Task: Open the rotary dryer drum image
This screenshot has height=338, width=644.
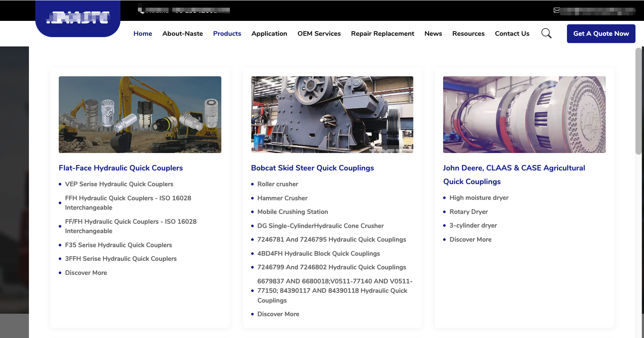Action: pos(524,115)
